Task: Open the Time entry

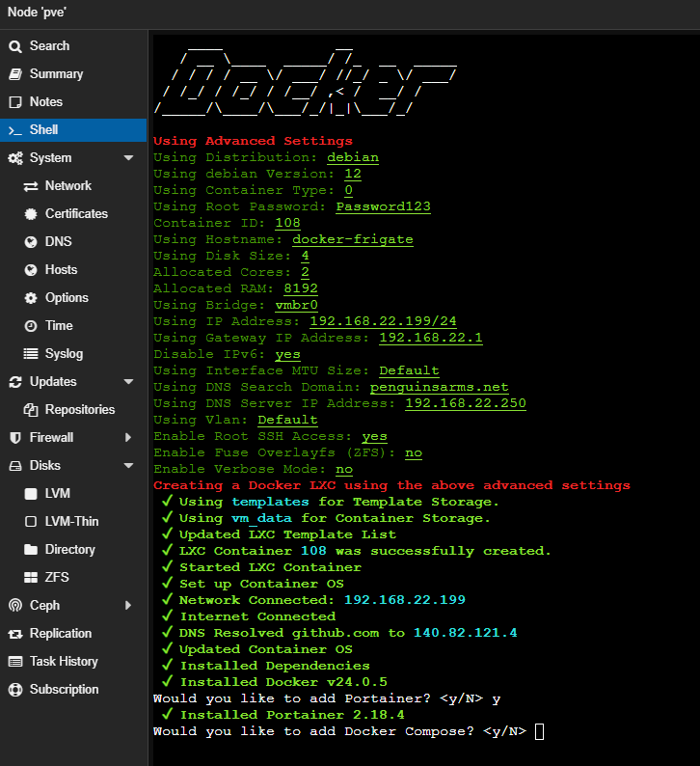Action: coord(73,326)
